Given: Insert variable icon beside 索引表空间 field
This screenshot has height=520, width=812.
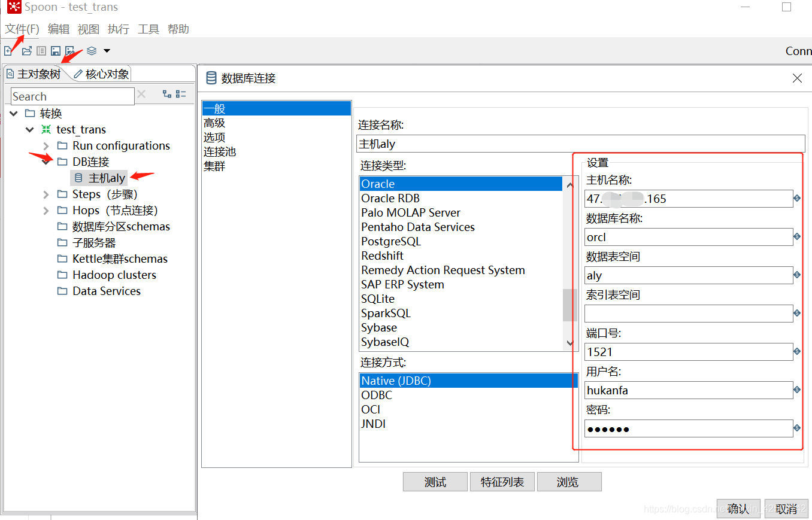Looking at the screenshot, I should (797, 313).
